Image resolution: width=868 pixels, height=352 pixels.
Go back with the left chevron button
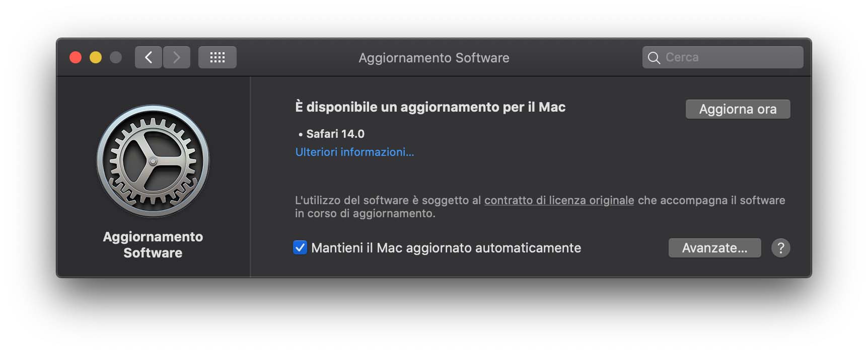[x=149, y=57]
